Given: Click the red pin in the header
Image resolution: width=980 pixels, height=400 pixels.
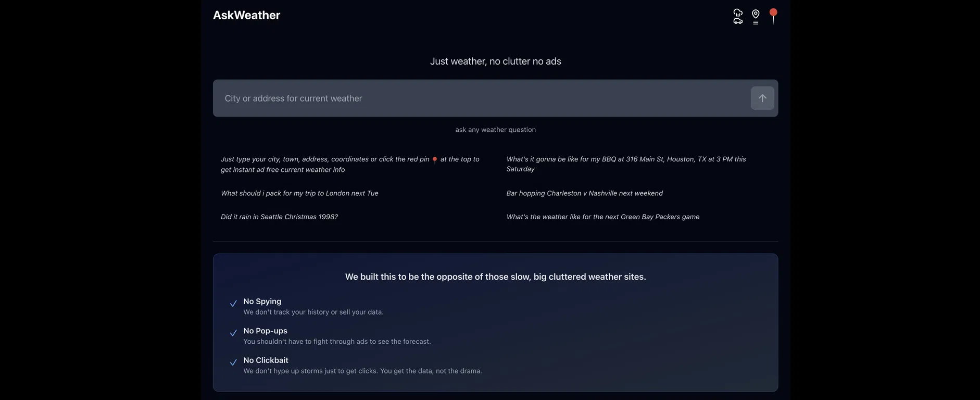Looking at the screenshot, I should [x=773, y=15].
